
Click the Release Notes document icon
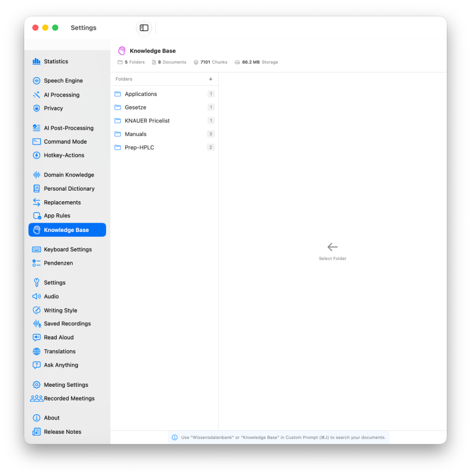(x=36, y=432)
